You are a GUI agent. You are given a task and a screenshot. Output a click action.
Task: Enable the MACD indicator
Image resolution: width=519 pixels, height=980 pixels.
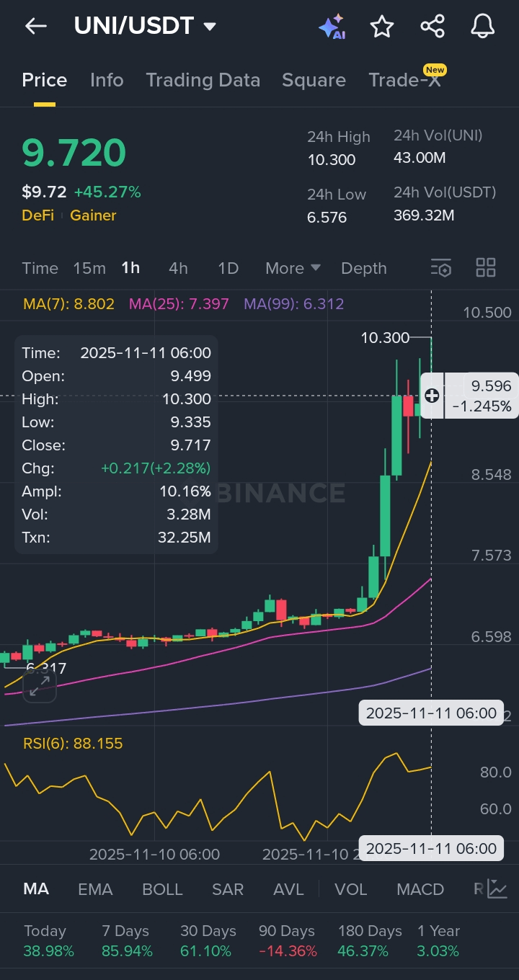tap(420, 889)
